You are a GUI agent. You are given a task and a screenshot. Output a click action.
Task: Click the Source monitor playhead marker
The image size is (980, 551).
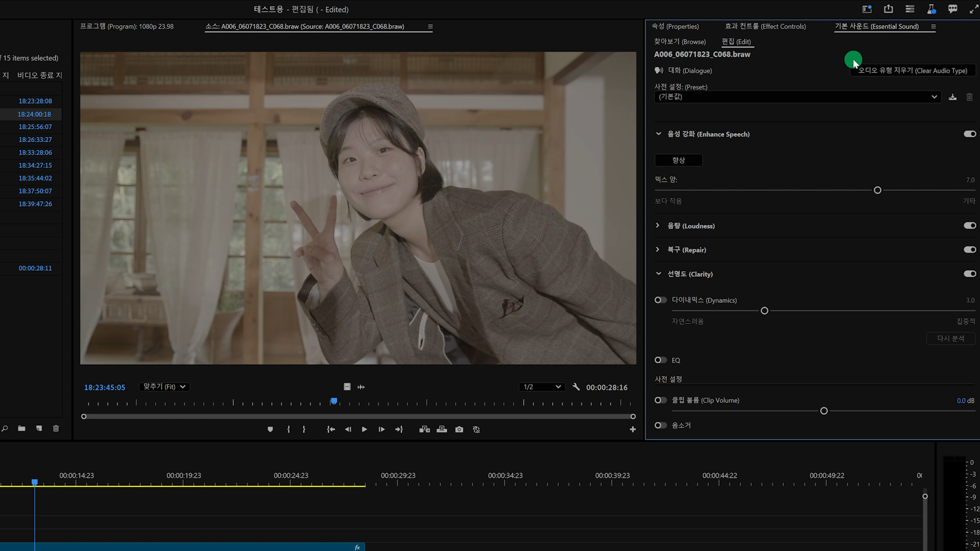tap(334, 402)
